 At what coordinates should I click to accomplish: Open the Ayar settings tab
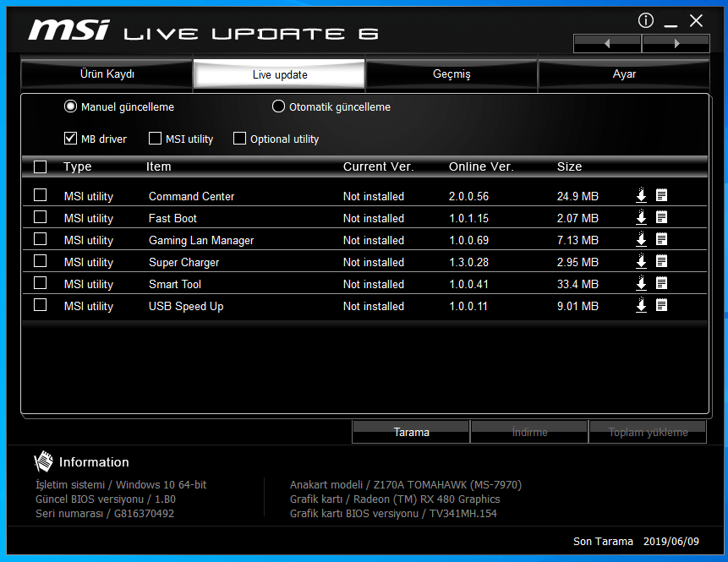click(624, 74)
